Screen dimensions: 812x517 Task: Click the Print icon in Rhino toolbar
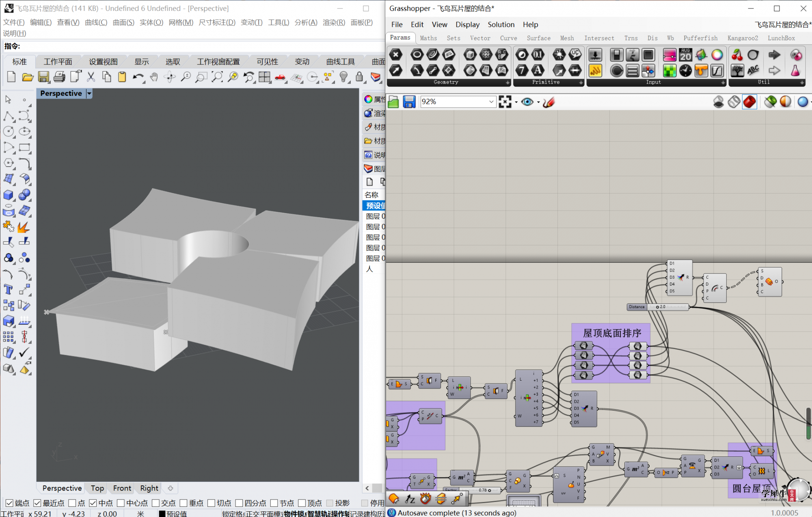59,77
